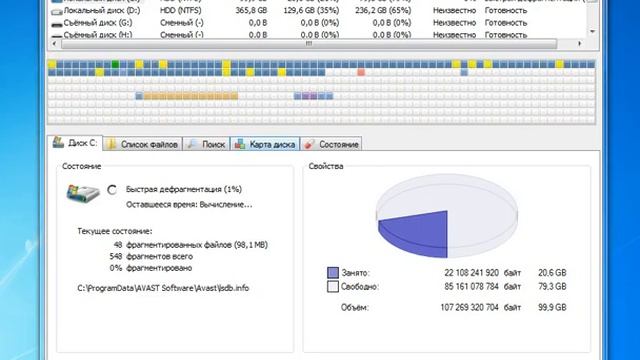Image resolution: width=640 pixels, height=360 pixels.
Task: Click the 0% фрагментировано line
Action: pos(151,268)
